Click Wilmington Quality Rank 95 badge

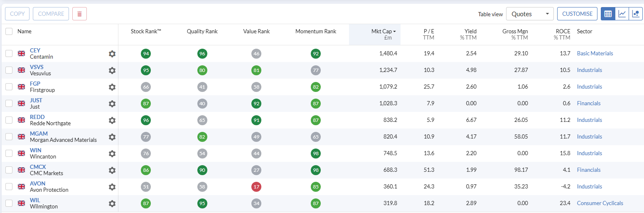click(x=202, y=203)
